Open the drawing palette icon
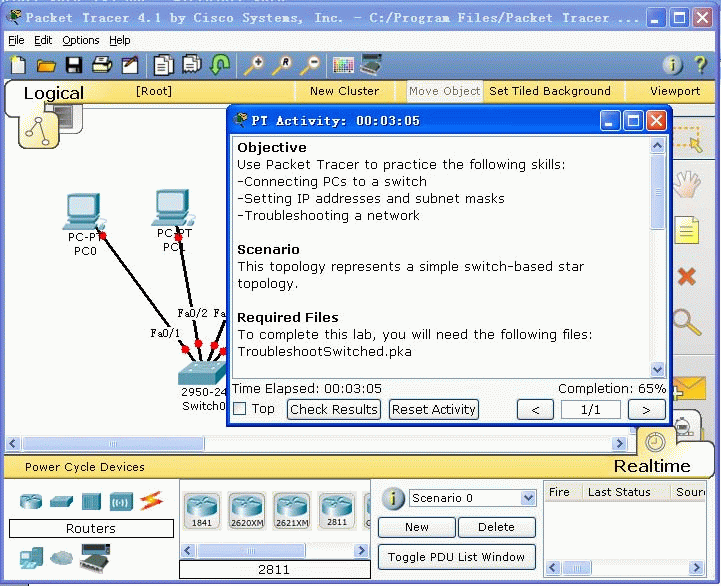Viewport: 721px width, 586px height. click(343, 66)
